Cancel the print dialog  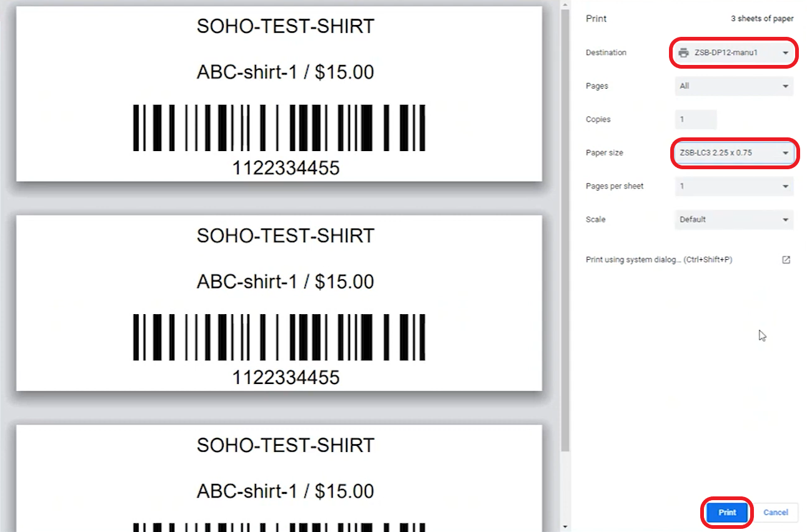click(x=775, y=512)
